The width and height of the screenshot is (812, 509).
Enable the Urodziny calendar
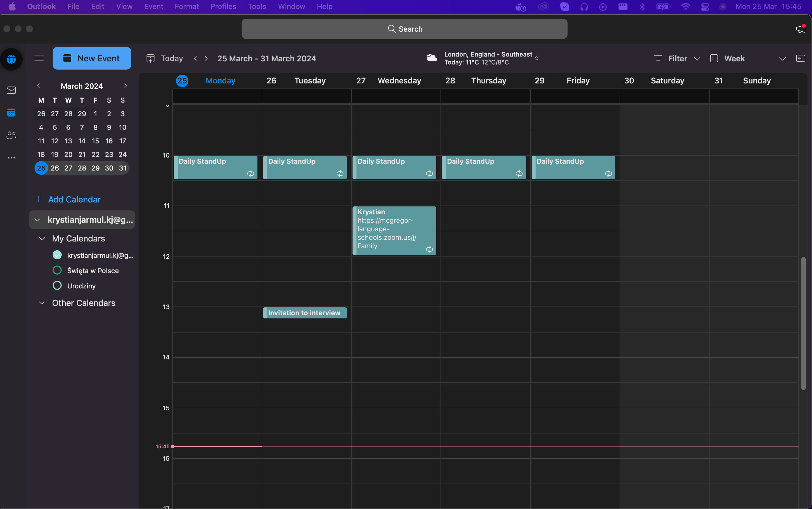pyautogui.click(x=57, y=286)
